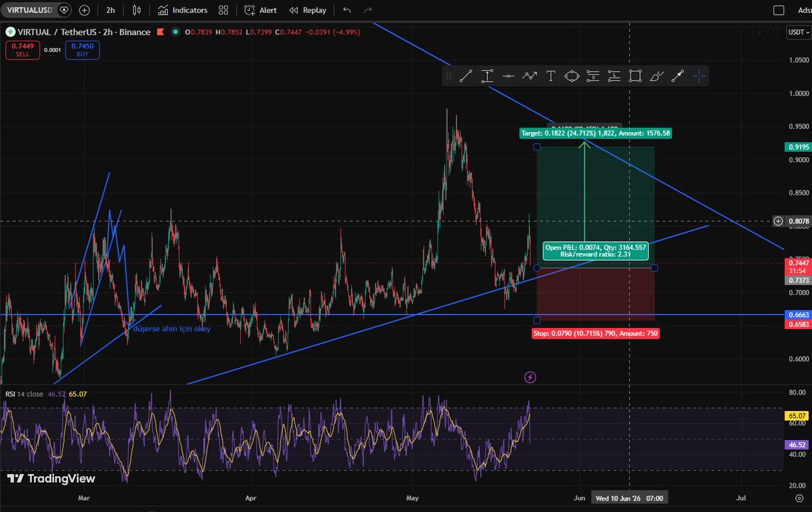This screenshot has width=812, height=512.
Task: Select the Stop 0.0790 red label
Action: pyautogui.click(x=595, y=333)
